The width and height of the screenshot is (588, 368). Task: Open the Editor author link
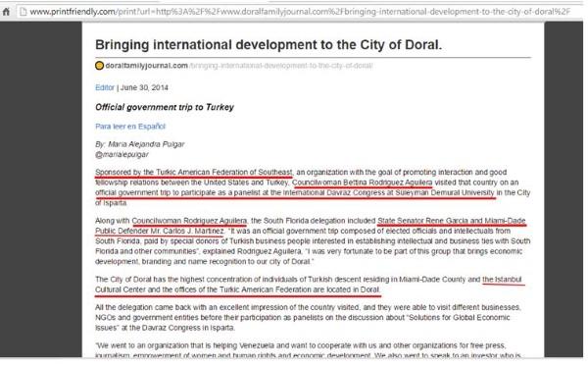pyautogui.click(x=105, y=87)
